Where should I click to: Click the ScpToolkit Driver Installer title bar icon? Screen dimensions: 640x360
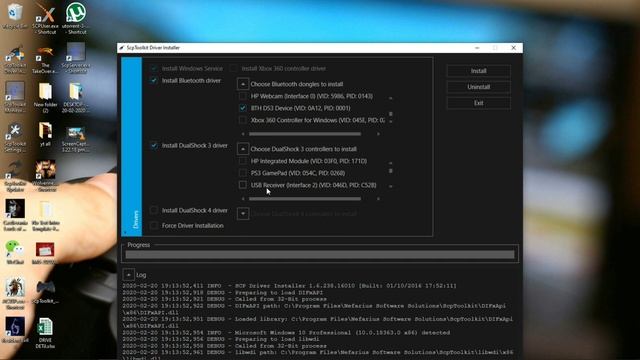coord(121,48)
